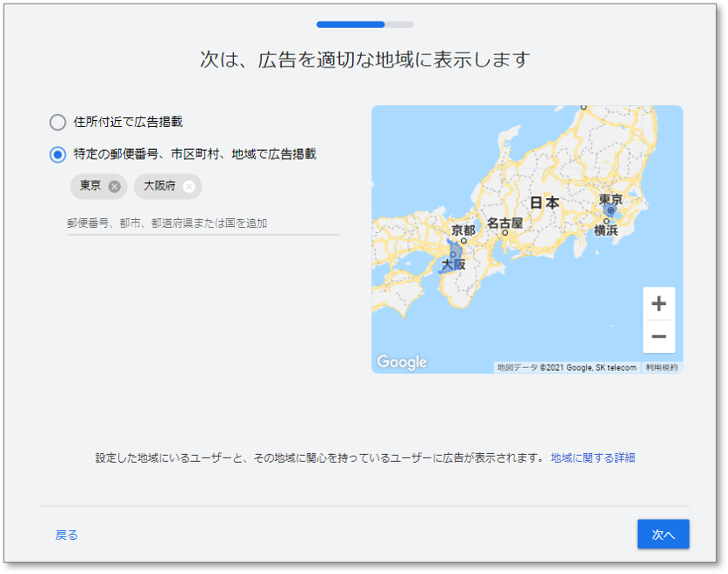Click the 横浜 city label on the map
This screenshot has height=574, width=728.
click(x=606, y=230)
